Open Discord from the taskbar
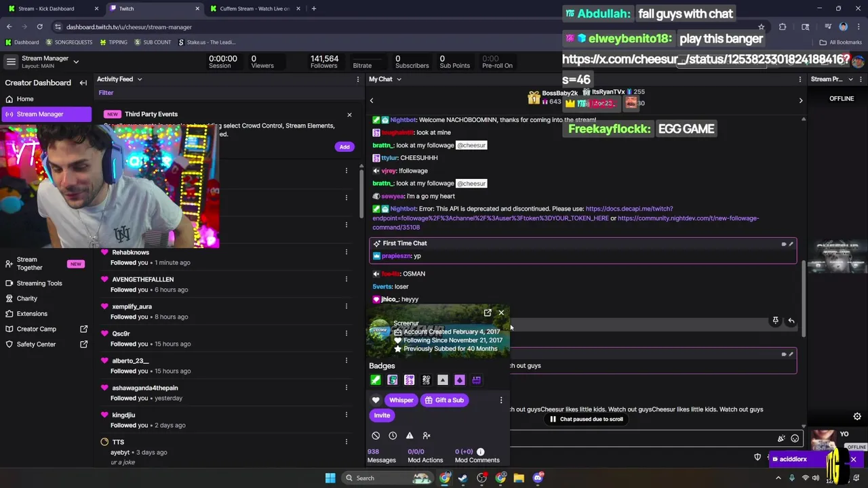This screenshot has height=488, width=868. pos(538,478)
